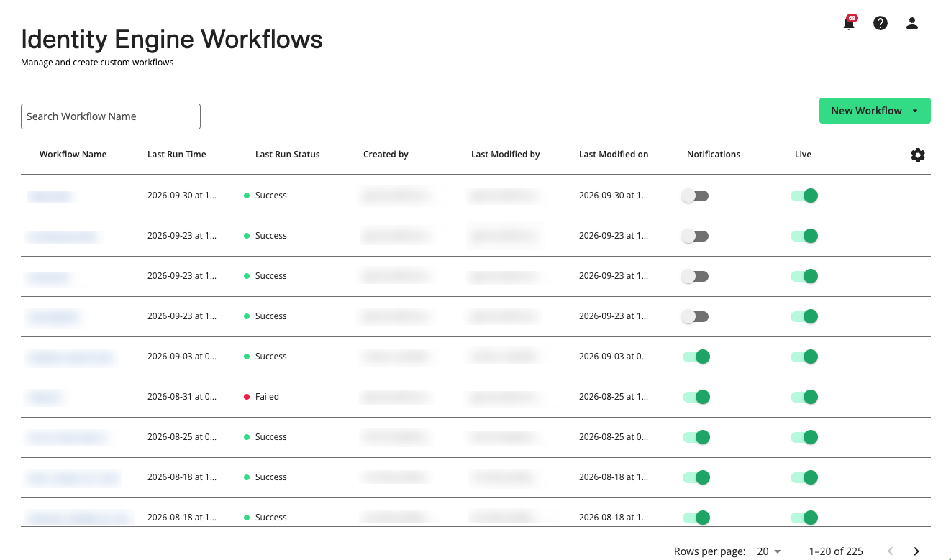Click Success status in the 2026-09-30 row
951x560 pixels.
click(271, 196)
